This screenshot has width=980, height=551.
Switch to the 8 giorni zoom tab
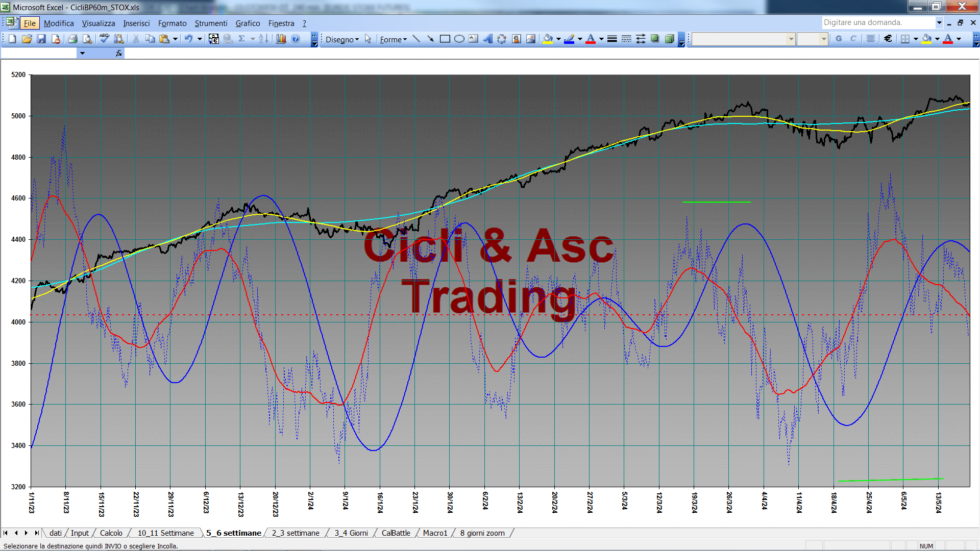pyautogui.click(x=482, y=533)
